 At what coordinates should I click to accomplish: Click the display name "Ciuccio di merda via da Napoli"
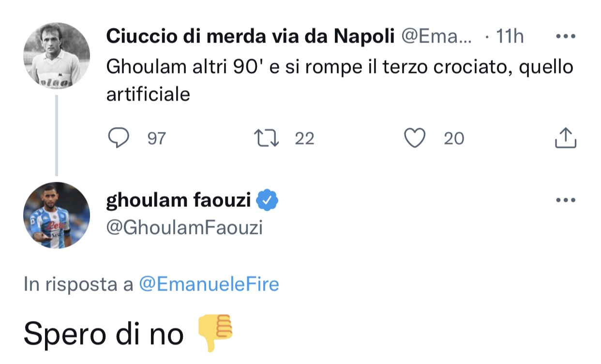[250, 36]
